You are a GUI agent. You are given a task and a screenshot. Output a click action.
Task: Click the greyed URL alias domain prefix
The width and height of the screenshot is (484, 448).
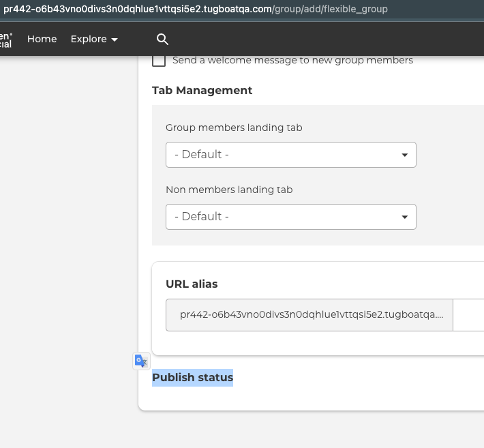309,314
